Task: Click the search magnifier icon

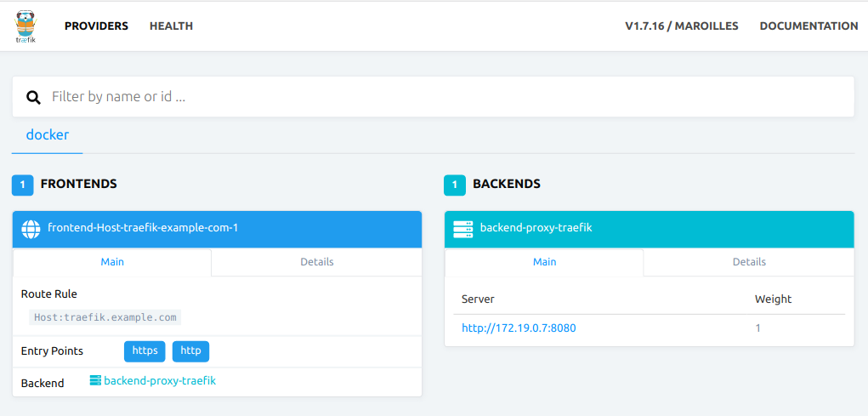Action: (34, 98)
